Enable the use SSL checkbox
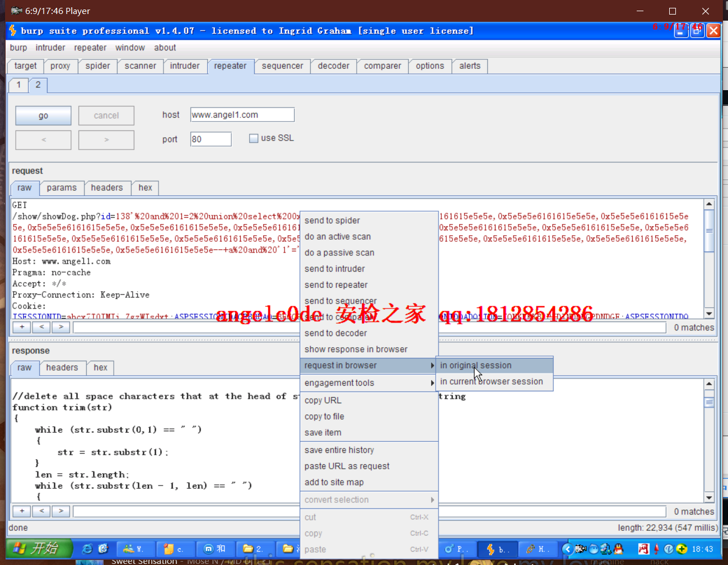Screen dimensions: 728x565 click(254, 138)
